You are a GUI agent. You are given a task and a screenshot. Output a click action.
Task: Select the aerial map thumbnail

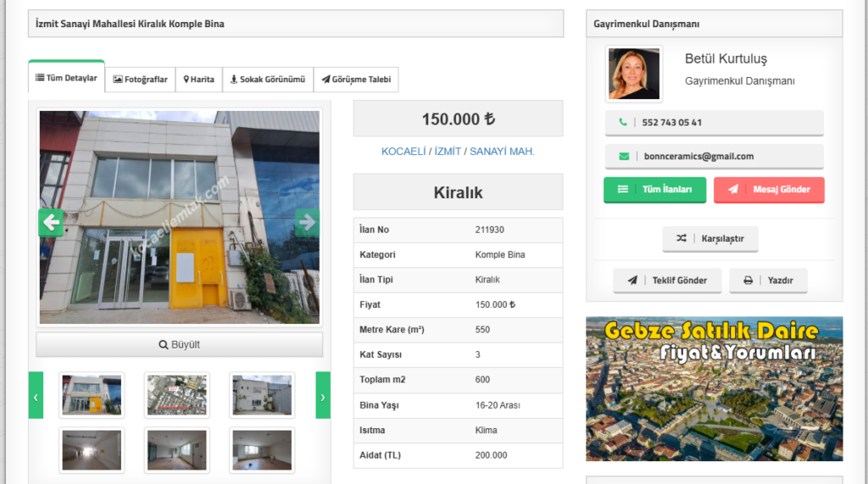coord(176,395)
